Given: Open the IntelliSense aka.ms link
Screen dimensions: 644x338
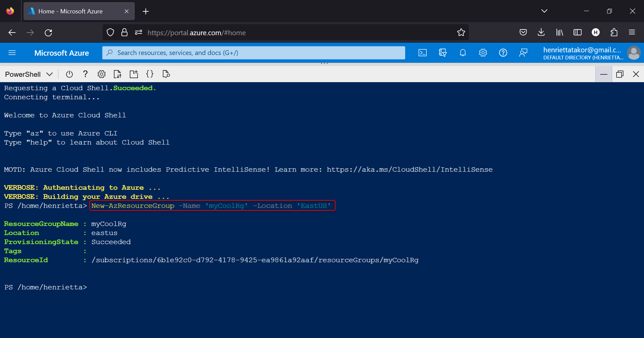Looking at the screenshot, I should coord(410,170).
